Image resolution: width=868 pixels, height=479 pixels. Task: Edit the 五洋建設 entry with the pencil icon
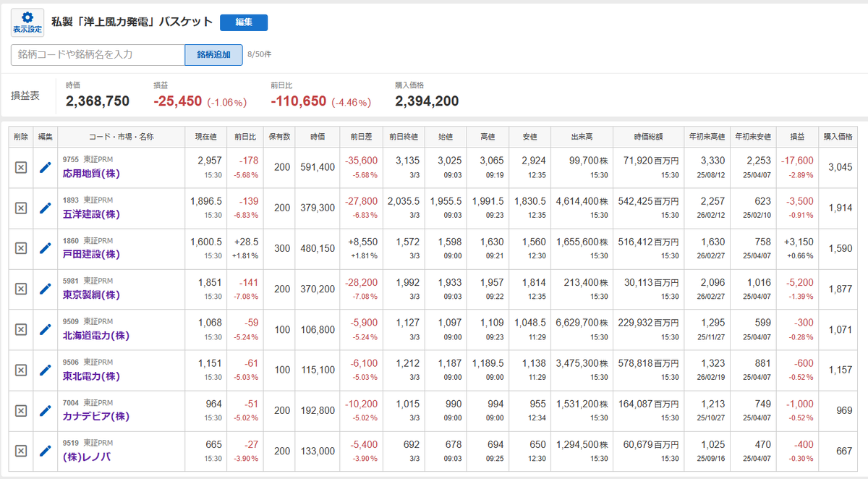pos(45,208)
